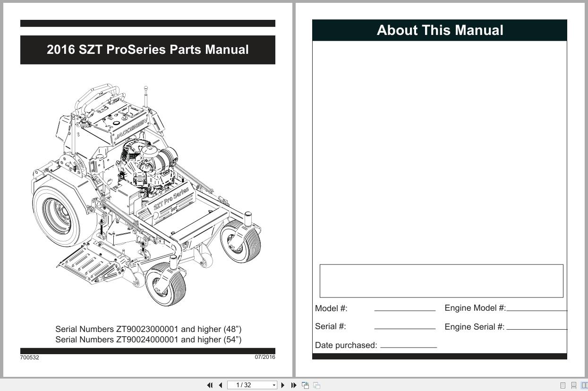Click the Model # blank line
588x391 pixels.
point(405,310)
